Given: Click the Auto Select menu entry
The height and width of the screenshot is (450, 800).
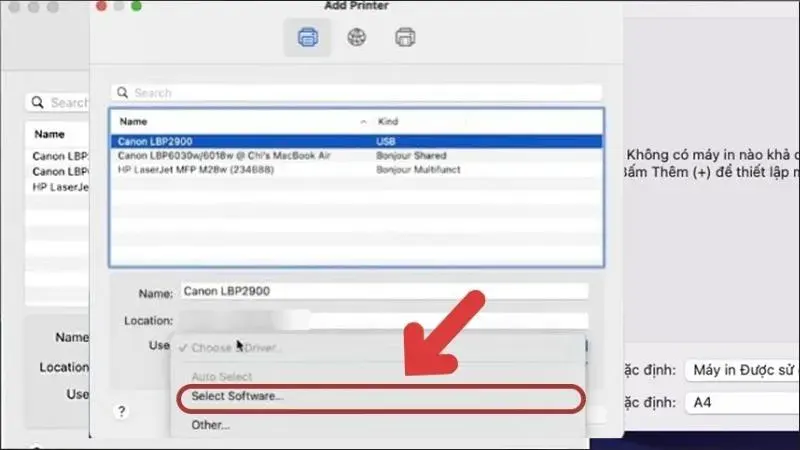Looking at the screenshot, I should (x=220, y=375).
